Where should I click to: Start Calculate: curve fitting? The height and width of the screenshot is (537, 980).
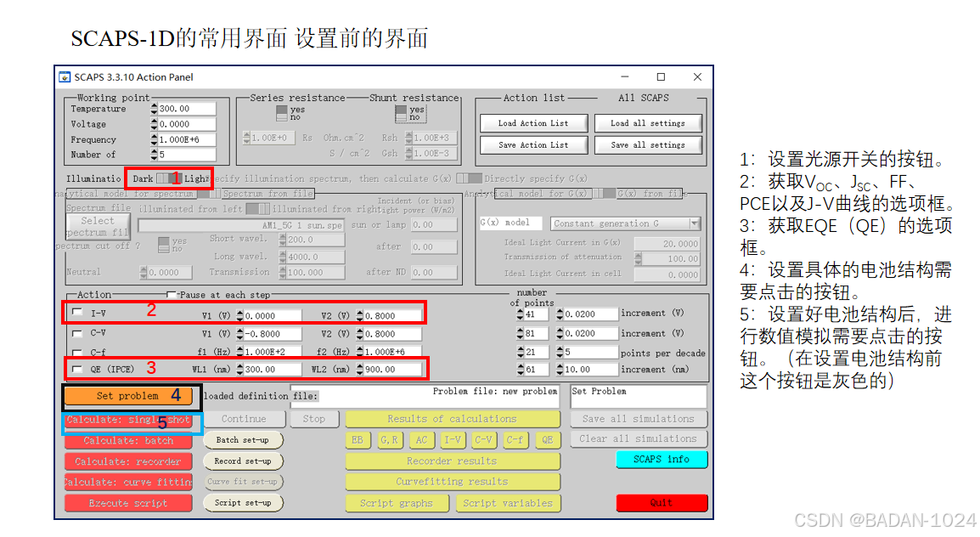point(128,483)
